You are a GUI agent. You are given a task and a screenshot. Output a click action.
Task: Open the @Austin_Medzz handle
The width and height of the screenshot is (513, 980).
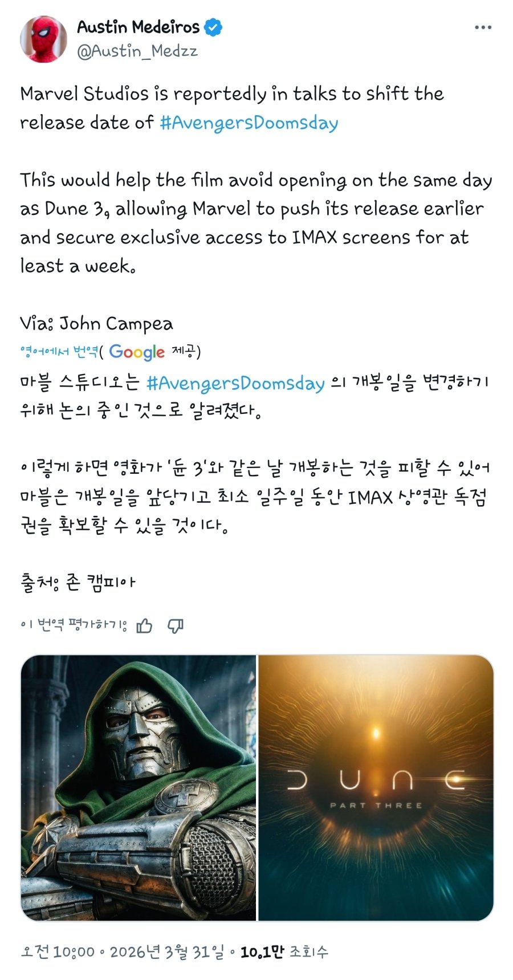[137, 51]
